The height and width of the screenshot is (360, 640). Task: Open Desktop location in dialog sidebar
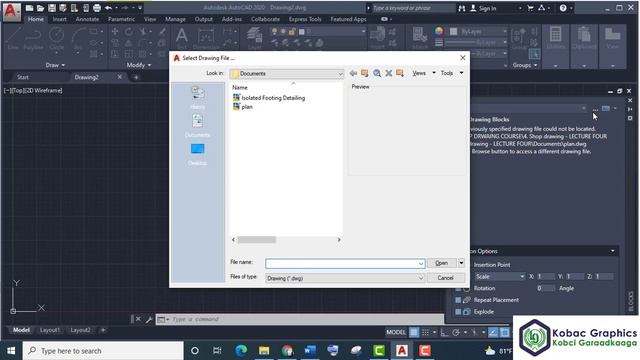(x=198, y=154)
